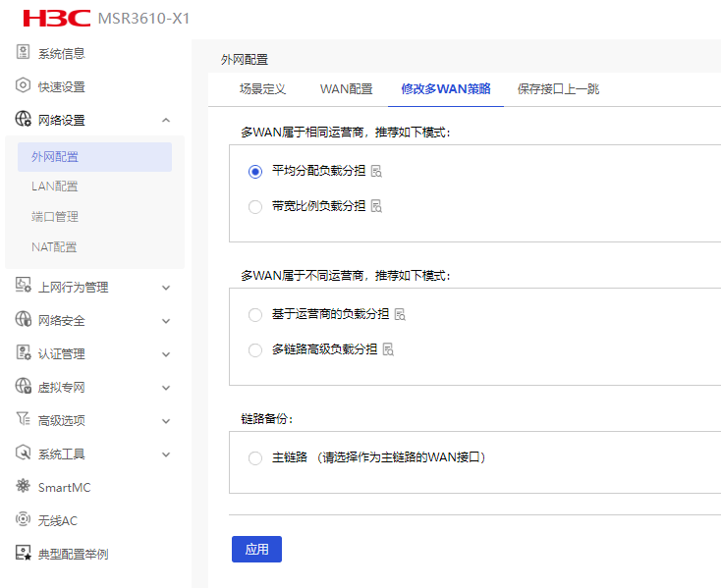Viewport: 721px width, 588px height.
Task: Click the MSR3610-X1 model text
Action: [x=144, y=19]
